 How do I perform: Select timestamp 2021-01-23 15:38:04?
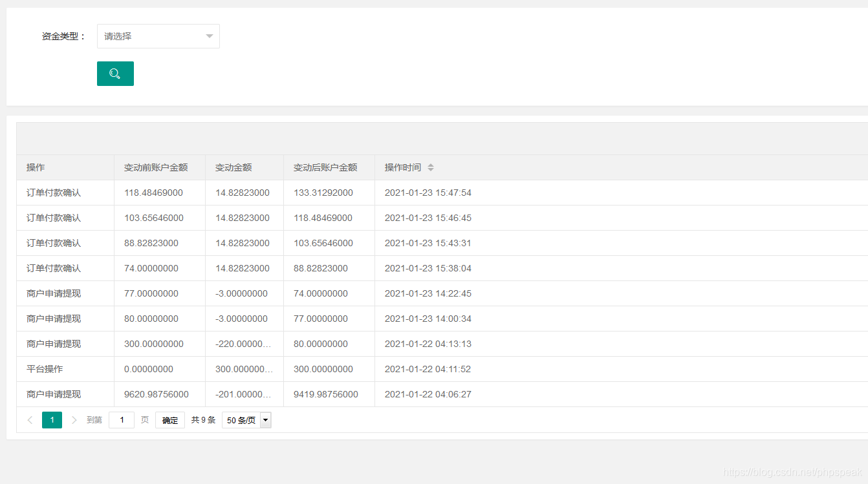pyautogui.click(x=428, y=268)
